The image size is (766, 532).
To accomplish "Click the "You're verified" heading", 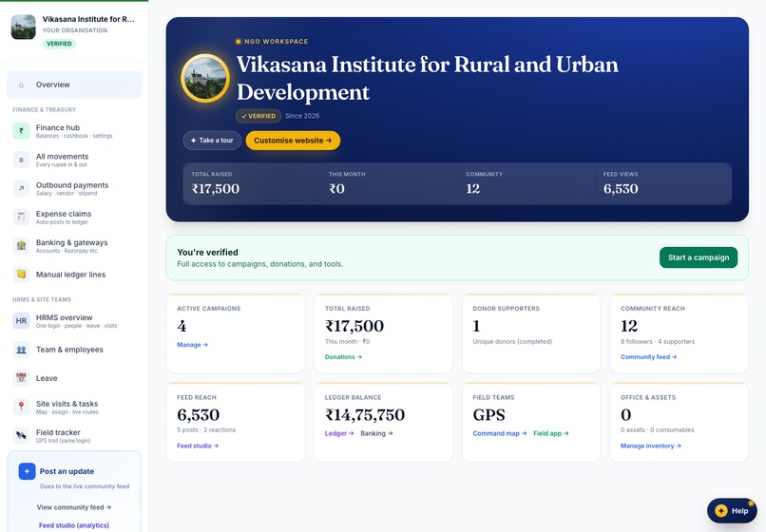I will 207,252.
